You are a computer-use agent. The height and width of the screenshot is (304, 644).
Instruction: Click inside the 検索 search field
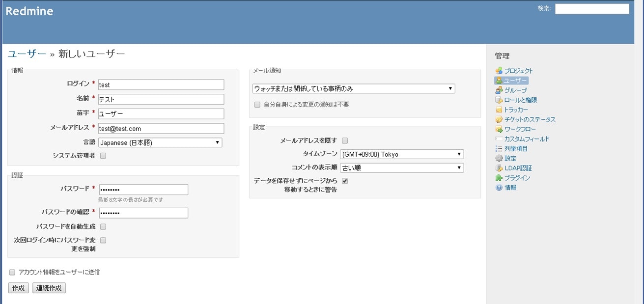591,8
